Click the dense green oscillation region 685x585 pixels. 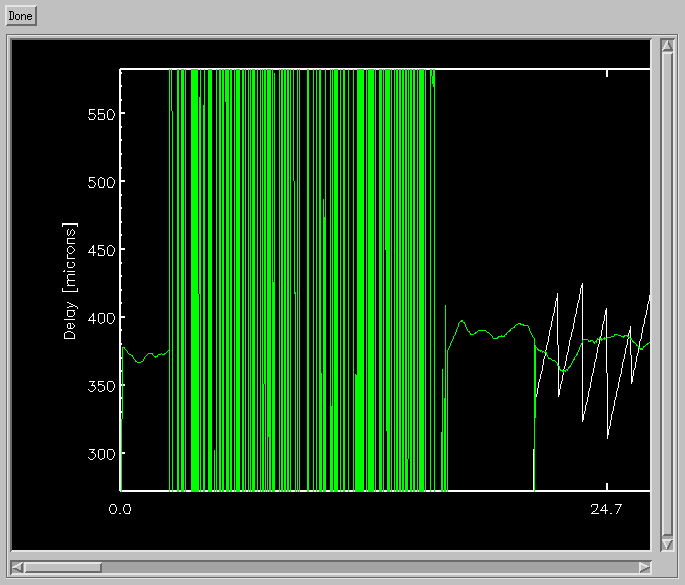(300, 280)
